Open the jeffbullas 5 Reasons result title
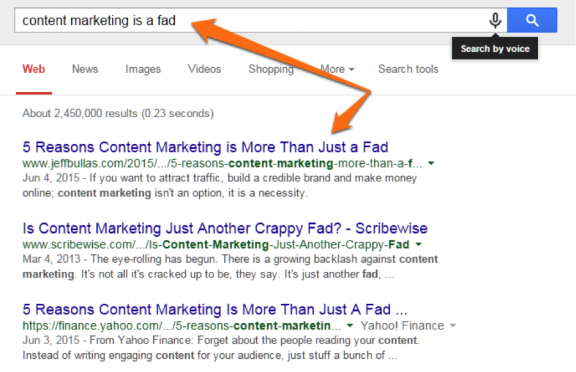Viewport: 576px width, 372px height. pos(205,147)
